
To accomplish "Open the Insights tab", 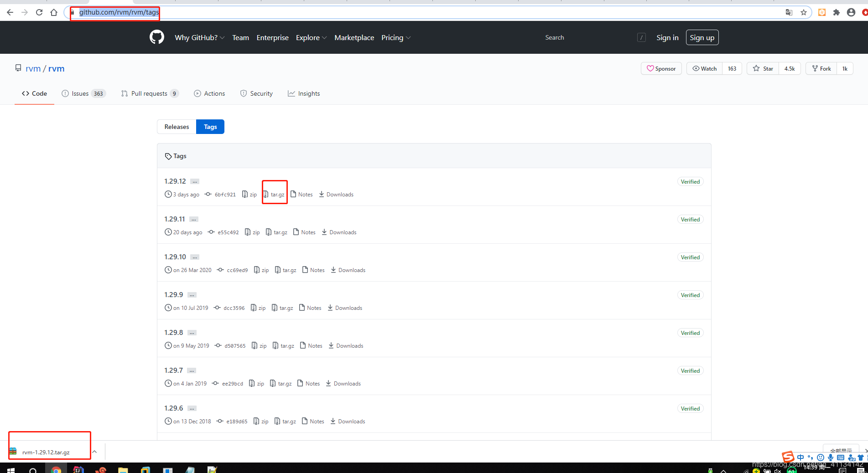I will [x=304, y=93].
